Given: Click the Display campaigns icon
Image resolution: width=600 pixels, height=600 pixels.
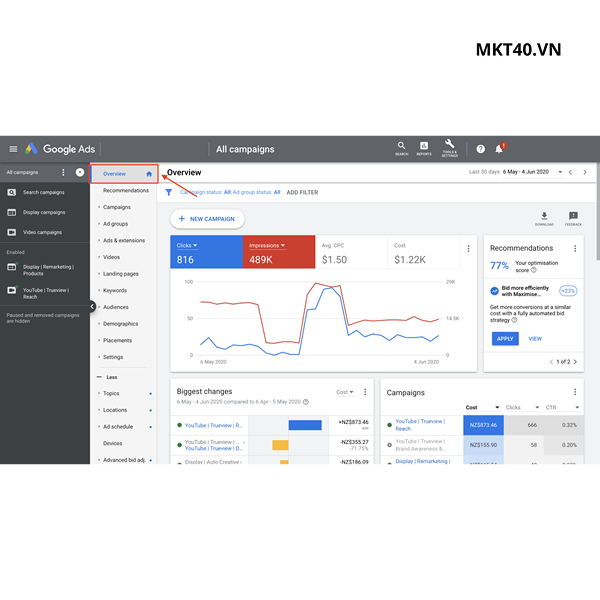Looking at the screenshot, I should 12,212.
